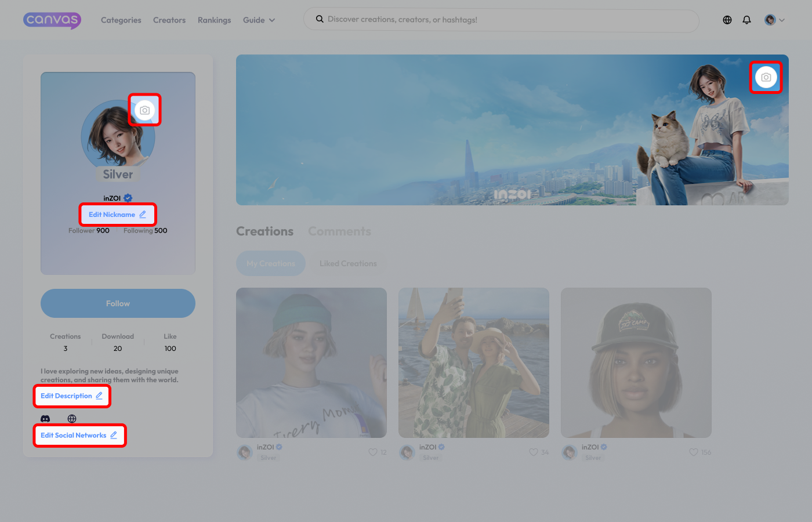This screenshot has width=812, height=522.
Task: Open the Discord icon in the profile sidebar
Action: point(45,418)
